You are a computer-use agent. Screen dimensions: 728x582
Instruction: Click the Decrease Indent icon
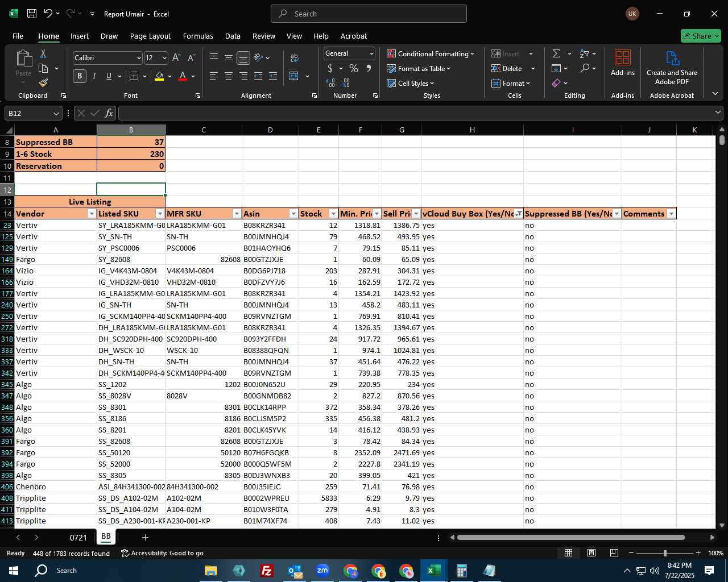(x=258, y=76)
